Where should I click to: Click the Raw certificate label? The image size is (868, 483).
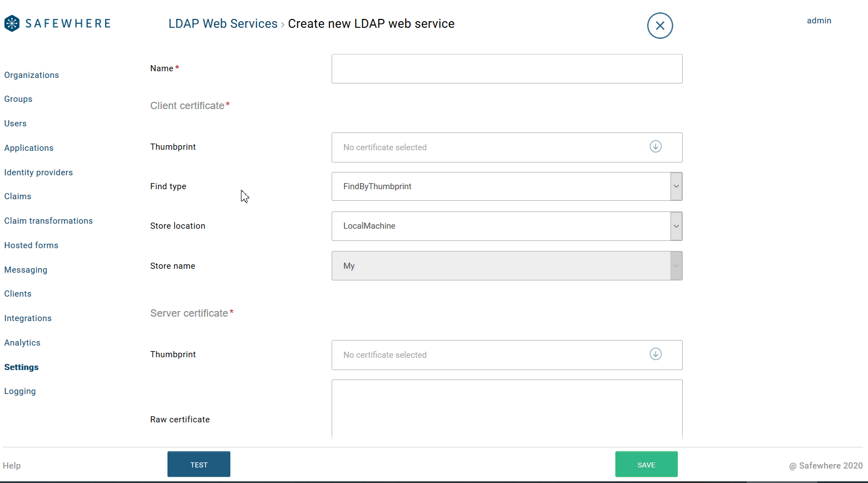coord(180,420)
